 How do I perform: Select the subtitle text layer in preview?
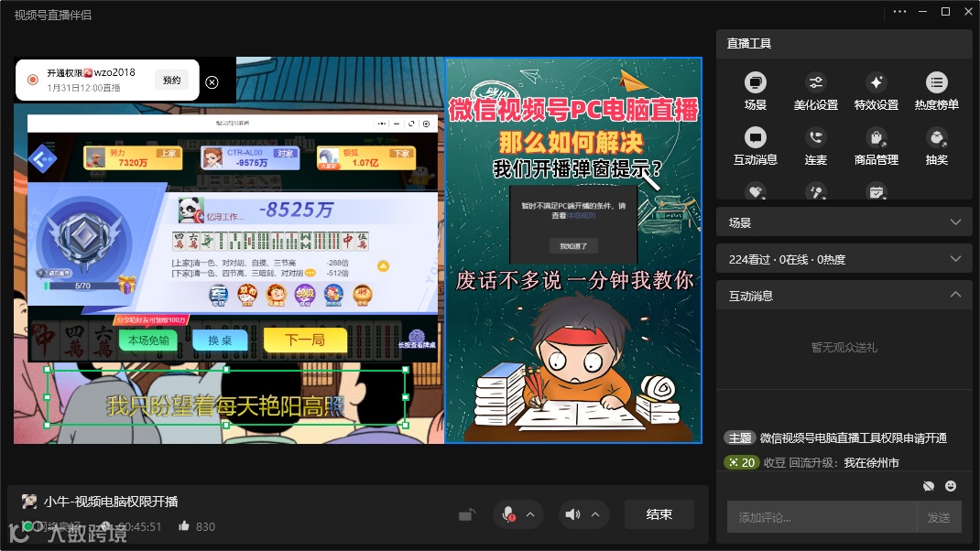(x=225, y=397)
